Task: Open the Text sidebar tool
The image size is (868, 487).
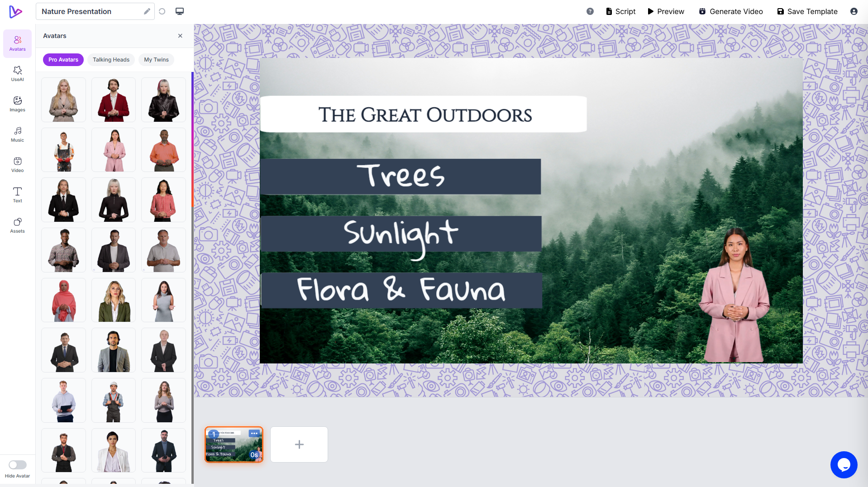Action: [17, 195]
